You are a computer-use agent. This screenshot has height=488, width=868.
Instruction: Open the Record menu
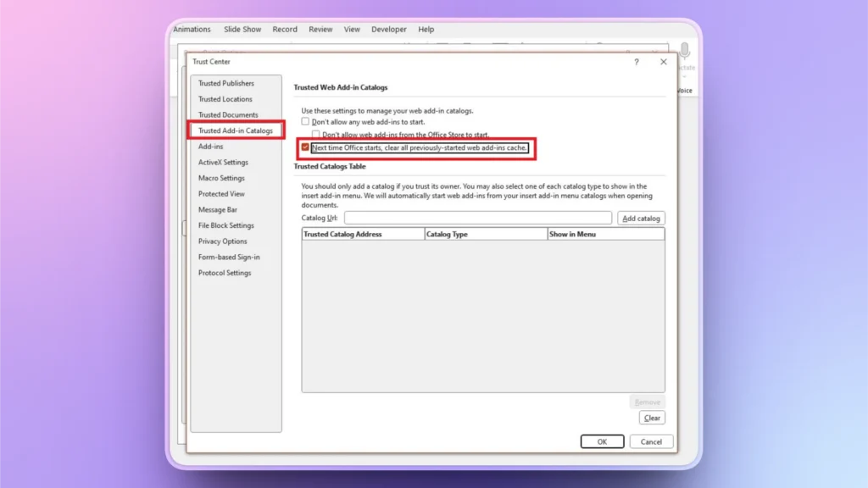point(285,28)
